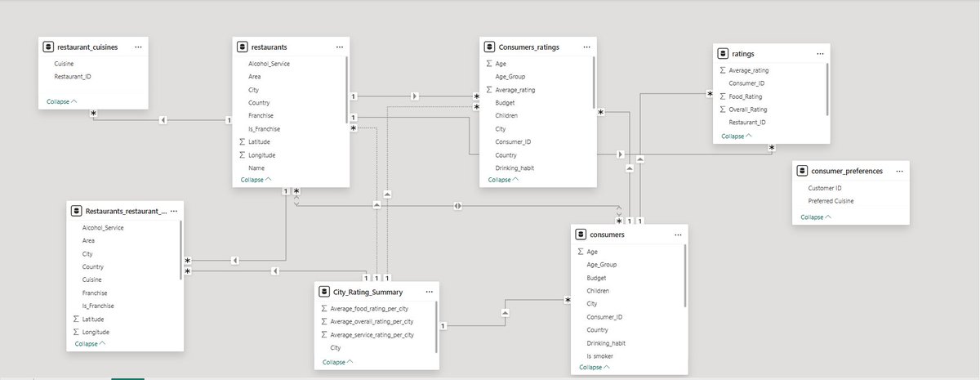Collapse the City_Rating_Summary table
980x380 pixels.
click(338, 362)
